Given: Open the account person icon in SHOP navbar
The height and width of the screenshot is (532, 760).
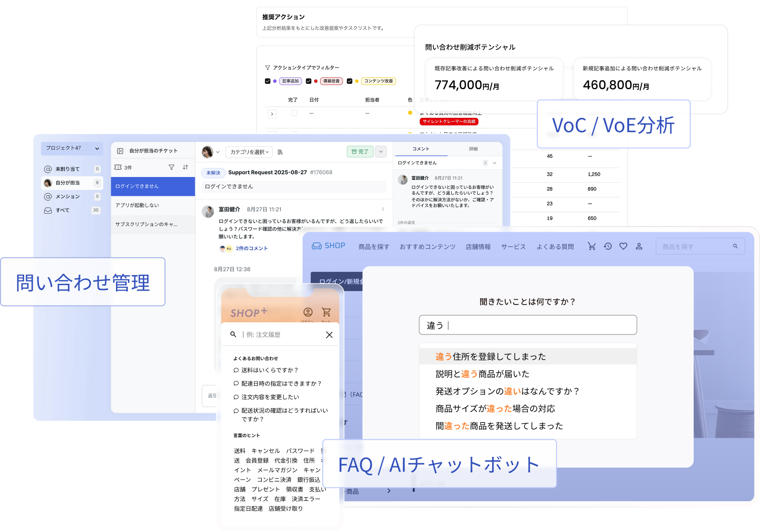Looking at the screenshot, I should (639, 246).
